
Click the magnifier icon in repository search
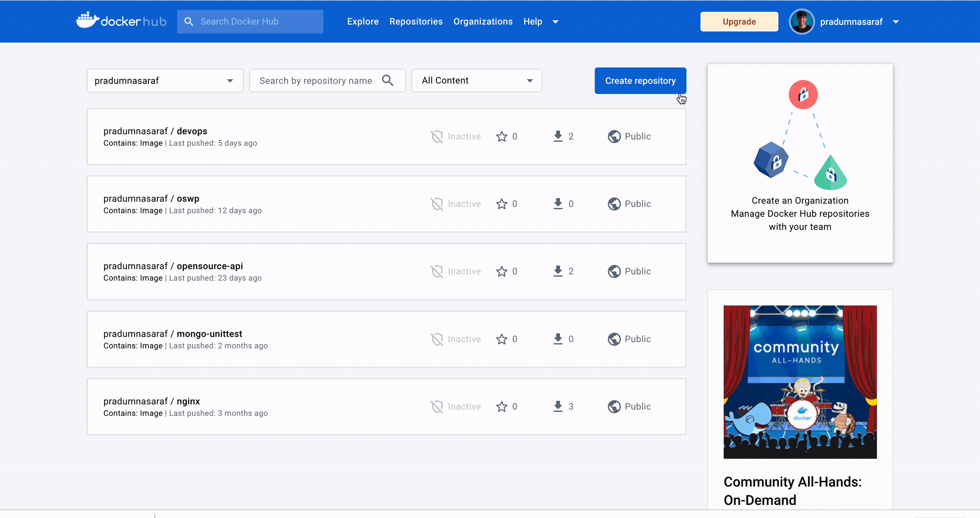pyautogui.click(x=387, y=80)
